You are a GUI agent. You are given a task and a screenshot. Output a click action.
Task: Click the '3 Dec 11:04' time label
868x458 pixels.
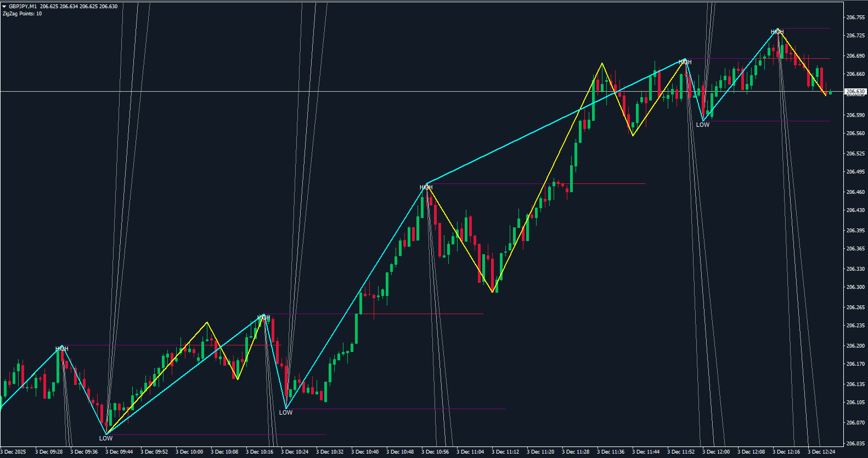(470, 452)
